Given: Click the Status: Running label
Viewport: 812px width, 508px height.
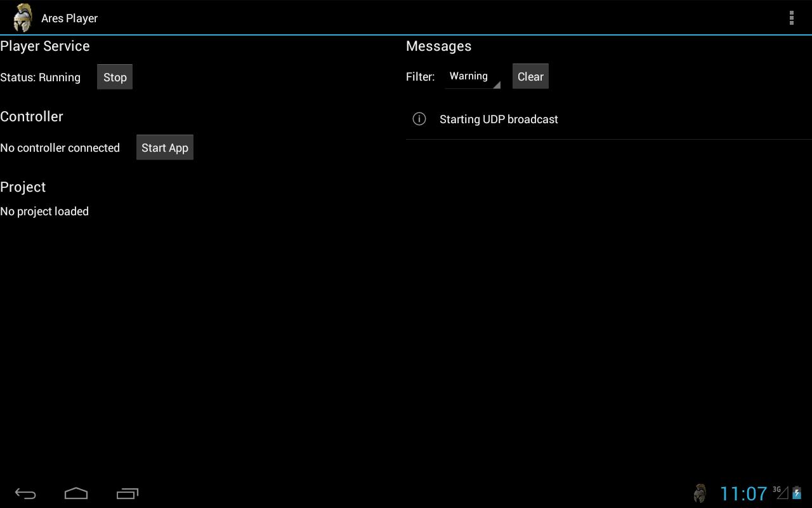Looking at the screenshot, I should pyautogui.click(x=41, y=77).
